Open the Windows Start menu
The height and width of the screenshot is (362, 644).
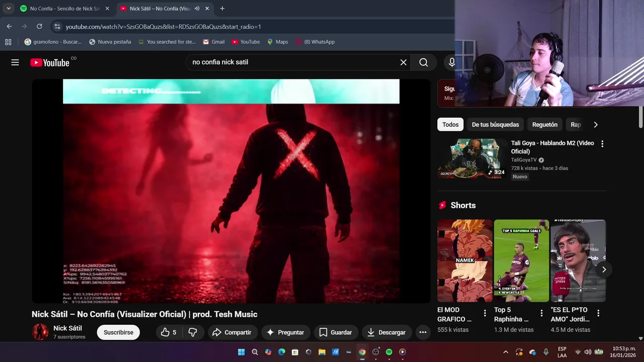pos(241,352)
